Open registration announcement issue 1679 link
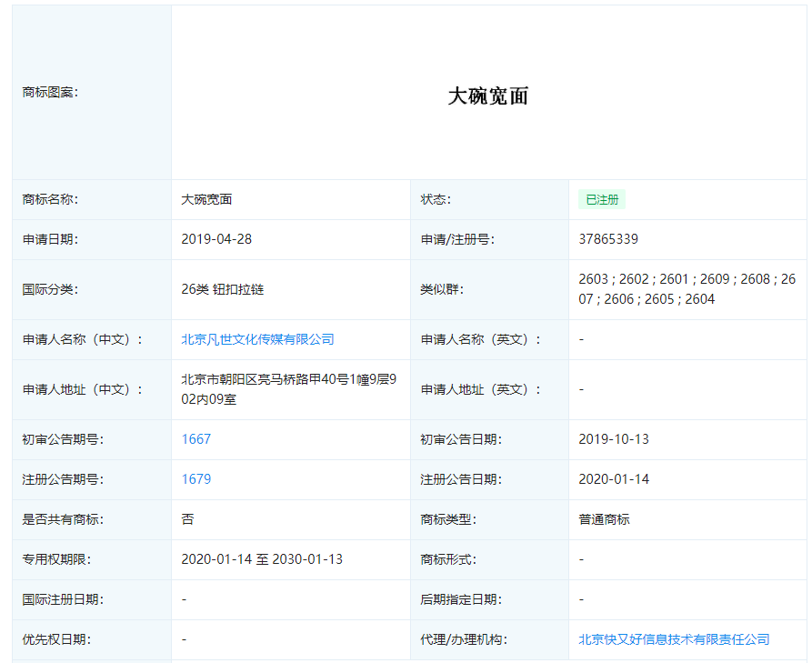This screenshot has width=812, height=663. 195,479
